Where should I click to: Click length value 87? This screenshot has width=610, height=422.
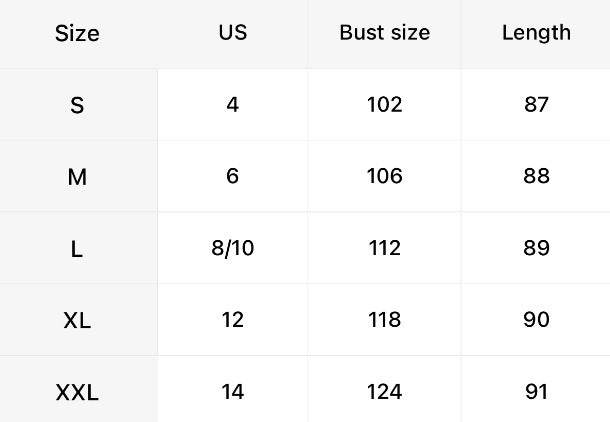(536, 104)
